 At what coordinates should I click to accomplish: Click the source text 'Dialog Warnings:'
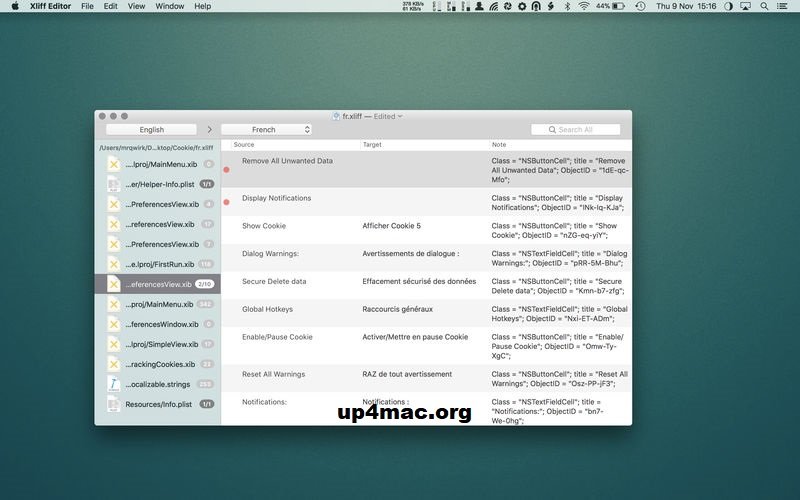tap(270, 254)
